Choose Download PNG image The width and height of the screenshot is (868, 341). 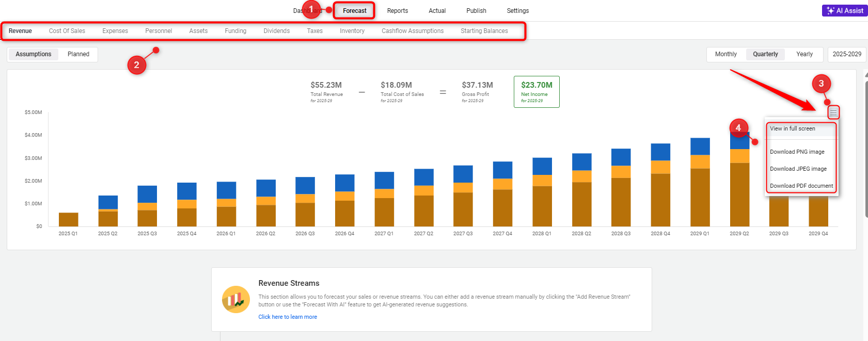(797, 152)
